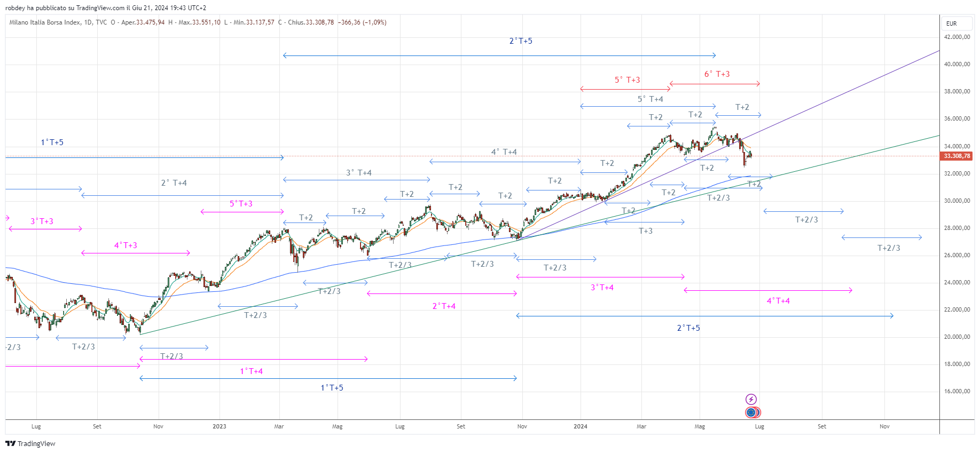Click the 20.000,00 price axis value
The width and height of the screenshot is (980, 453).
coord(957,337)
